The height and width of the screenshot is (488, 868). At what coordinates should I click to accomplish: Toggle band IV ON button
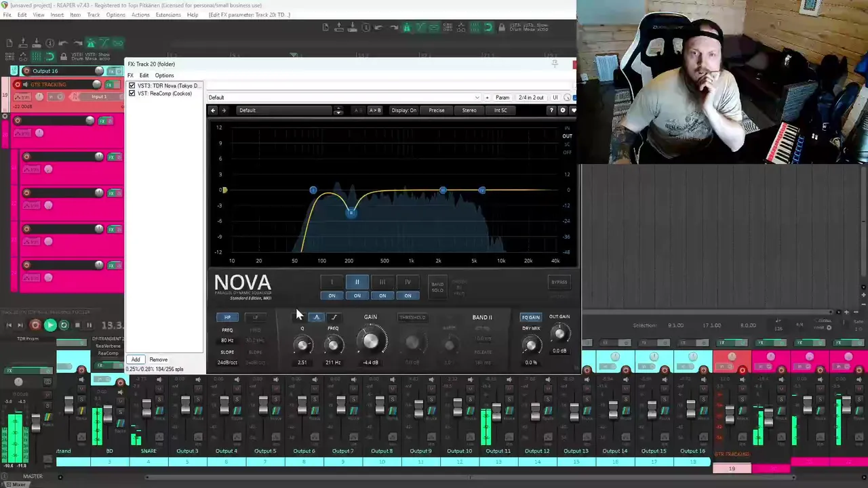point(408,296)
